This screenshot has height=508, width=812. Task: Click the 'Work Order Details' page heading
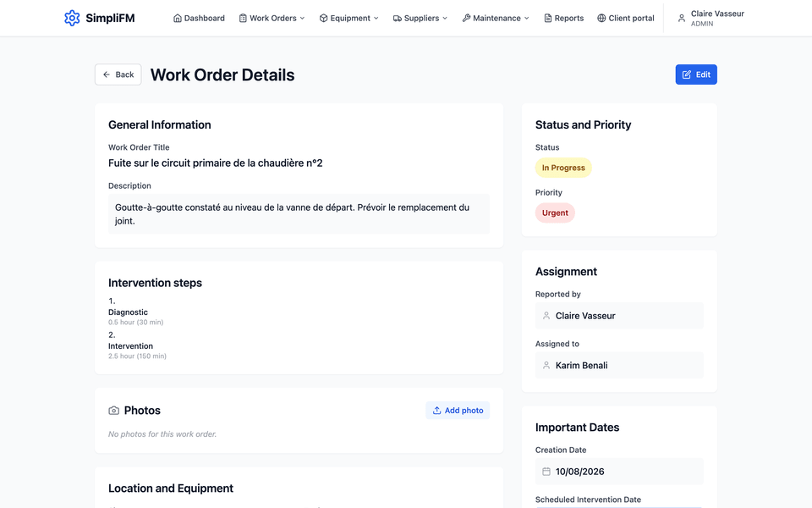pos(222,75)
